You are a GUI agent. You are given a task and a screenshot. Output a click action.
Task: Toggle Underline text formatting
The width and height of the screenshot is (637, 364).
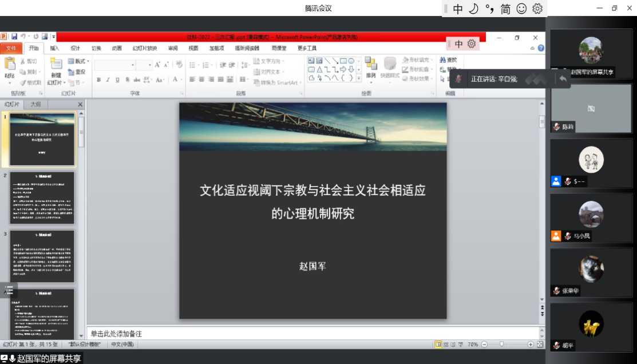point(117,80)
